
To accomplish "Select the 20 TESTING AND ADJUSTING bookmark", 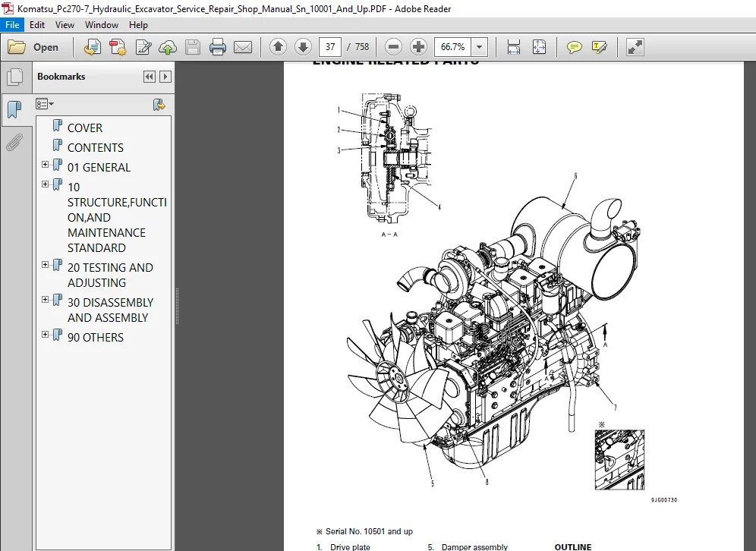I will (110, 275).
